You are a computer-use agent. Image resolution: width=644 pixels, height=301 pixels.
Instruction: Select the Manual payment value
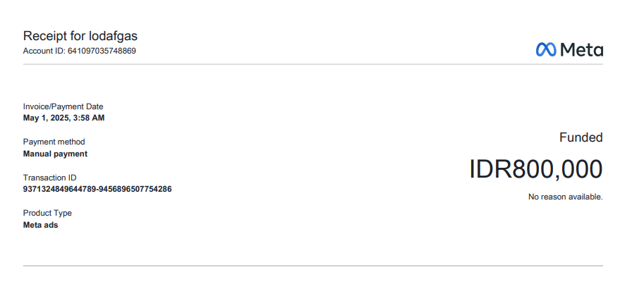(x=55, y=154)
